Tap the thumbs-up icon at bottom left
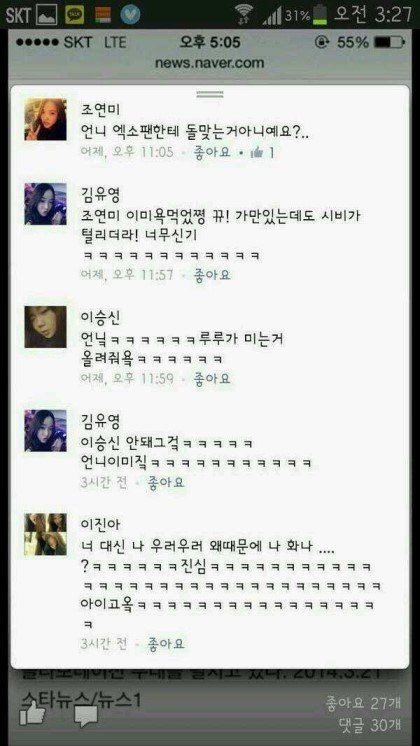This screenshot has width=420, height=746. tap(32, 713)
